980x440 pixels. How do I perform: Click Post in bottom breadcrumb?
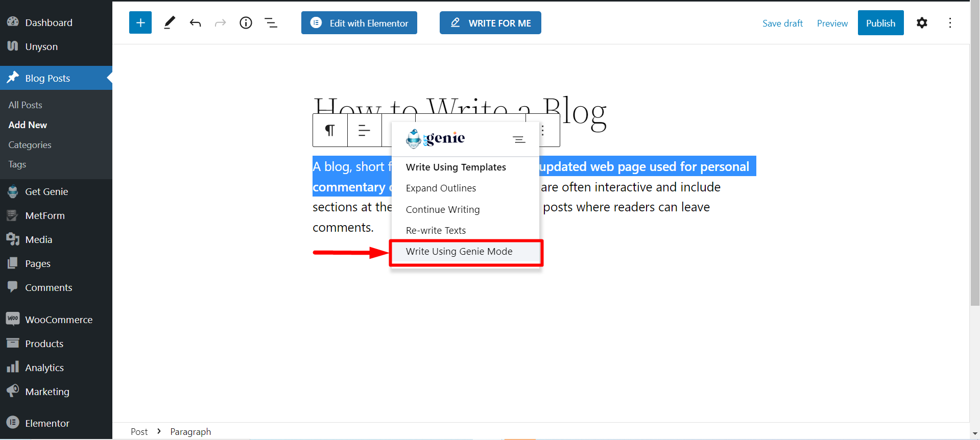(x=139, y=431)
